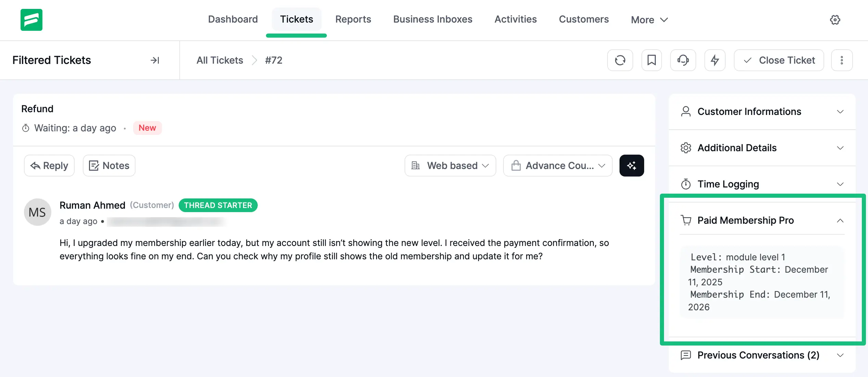The width and height of the screenshot is (868, 377).
Task: Open agent assignment via the headset icon
Action: 683,60
